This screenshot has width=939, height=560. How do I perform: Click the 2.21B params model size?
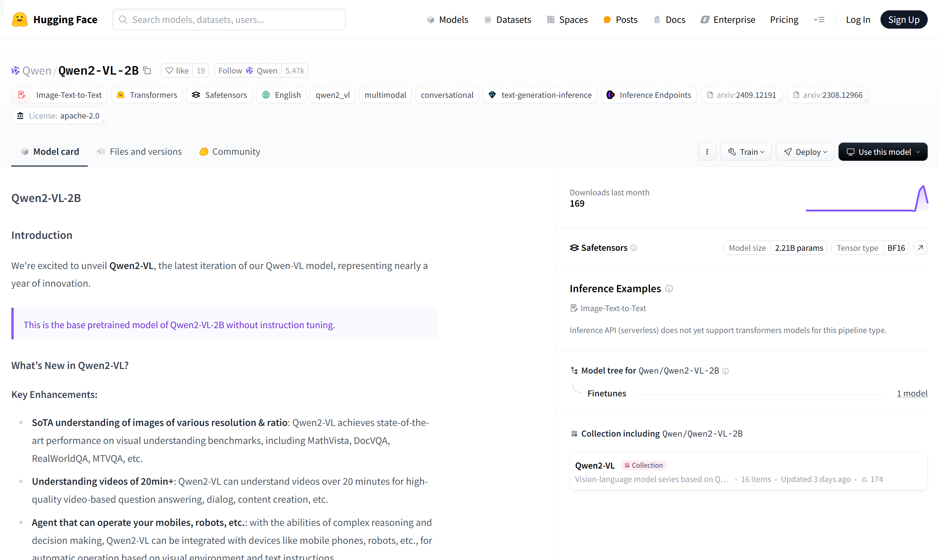(x=799, y=248)
